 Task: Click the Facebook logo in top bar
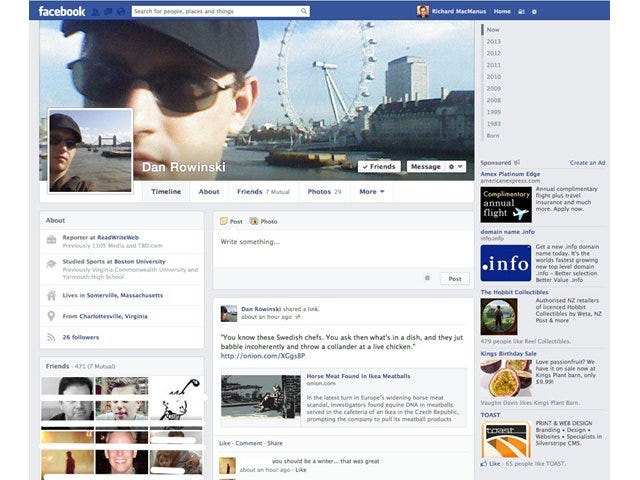[x=61, y=11]
